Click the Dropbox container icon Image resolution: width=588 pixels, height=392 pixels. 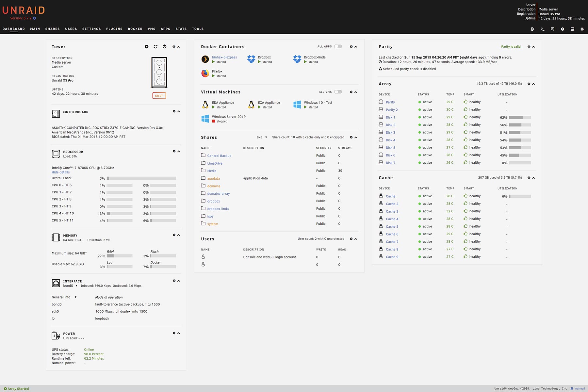point(251,59)
